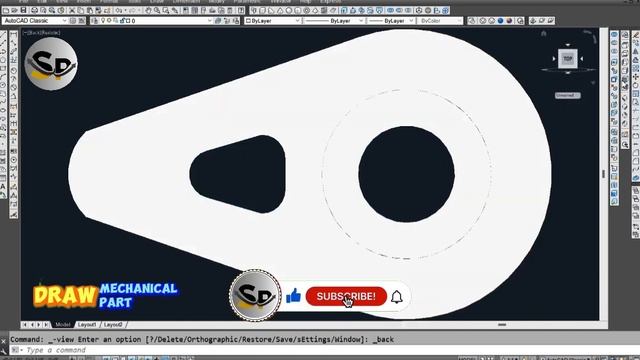Click the ViewCube left rotation arrow

[553, 59]
